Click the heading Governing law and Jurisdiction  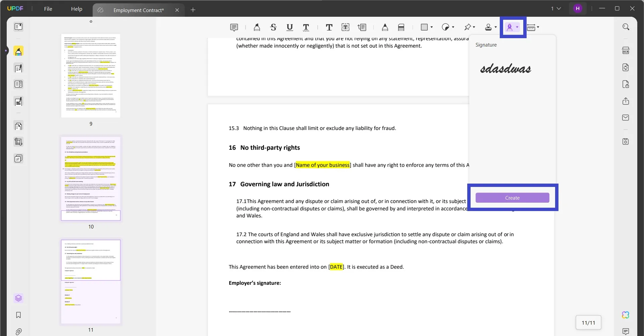tap(285, 184)
